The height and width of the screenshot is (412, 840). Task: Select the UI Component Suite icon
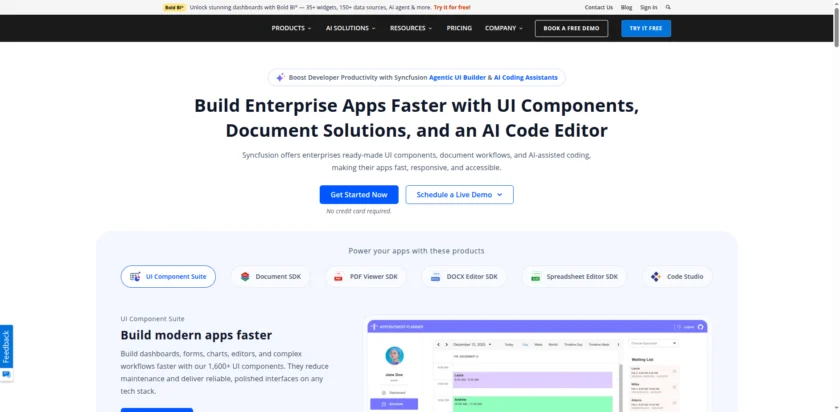click(135, 277)
